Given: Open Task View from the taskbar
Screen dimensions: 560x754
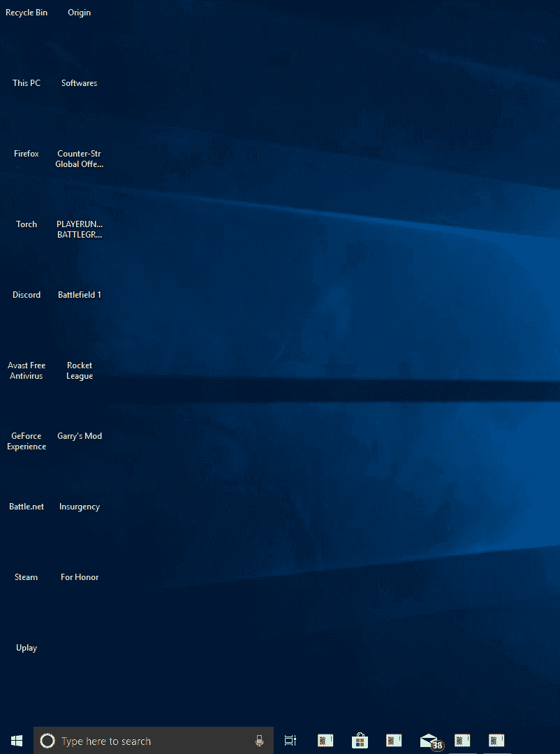Looking at the screenshot, I should pyautogui.click(x=290, y=741).
